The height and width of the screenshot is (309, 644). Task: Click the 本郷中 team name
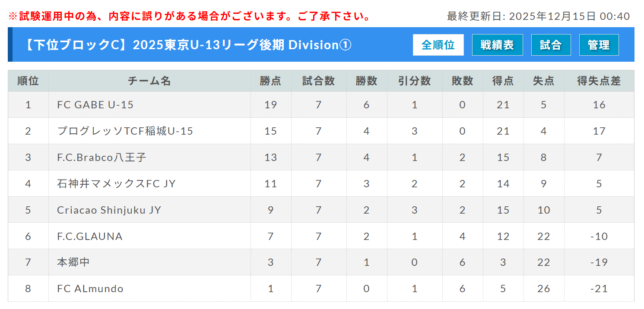[x=73, y=262]
